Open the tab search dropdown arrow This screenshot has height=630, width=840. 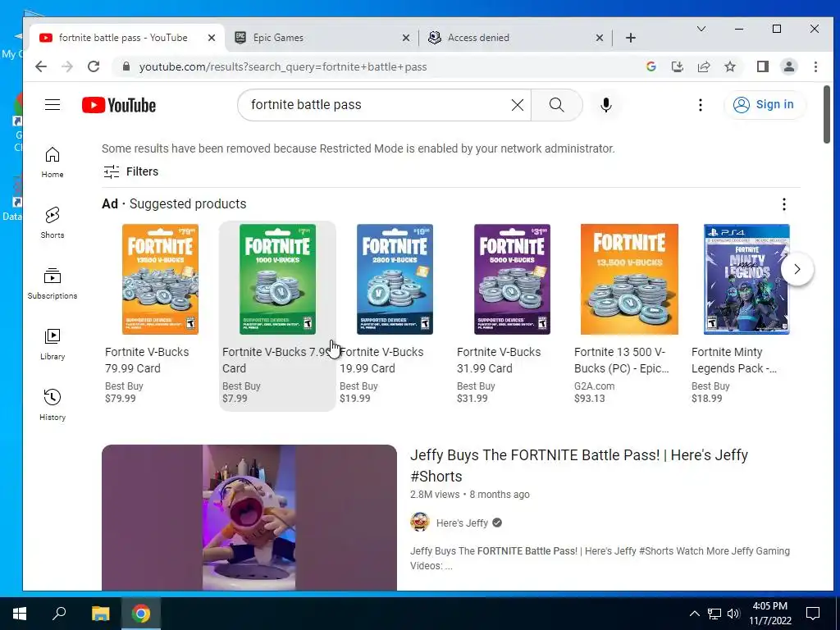(x=701, y=29)
